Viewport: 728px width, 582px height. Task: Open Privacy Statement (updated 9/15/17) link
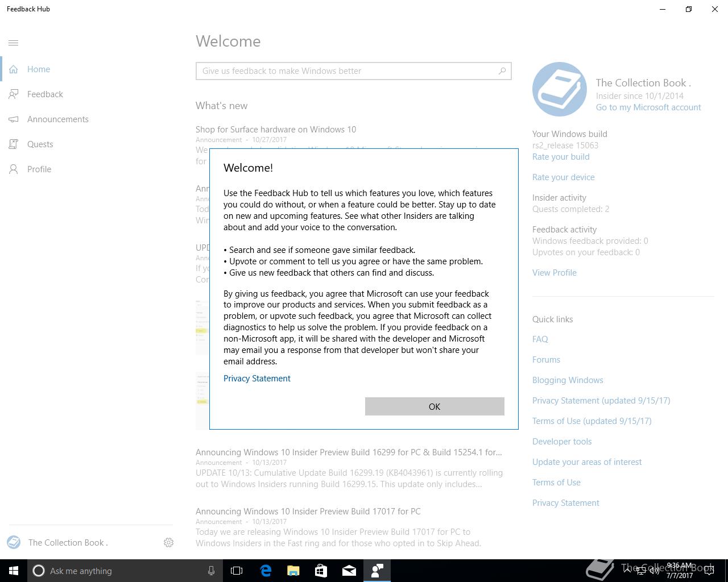pyautogui.click(x=601, y=401)
